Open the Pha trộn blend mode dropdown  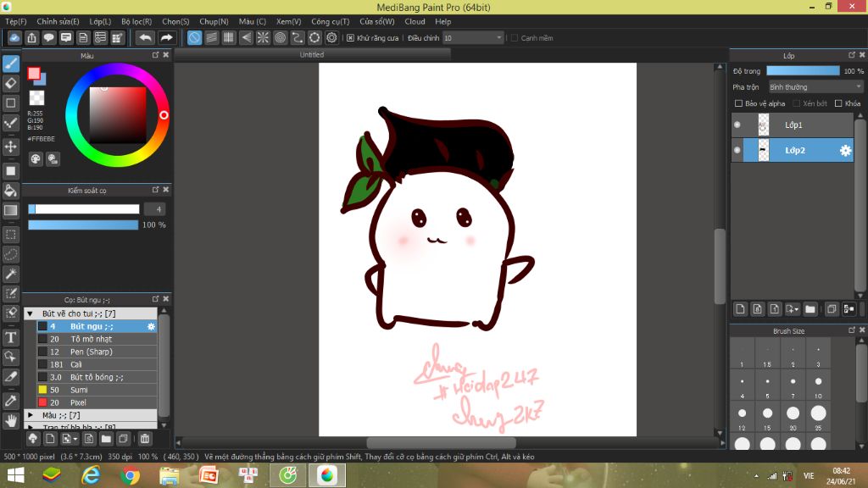click(815, 87)
